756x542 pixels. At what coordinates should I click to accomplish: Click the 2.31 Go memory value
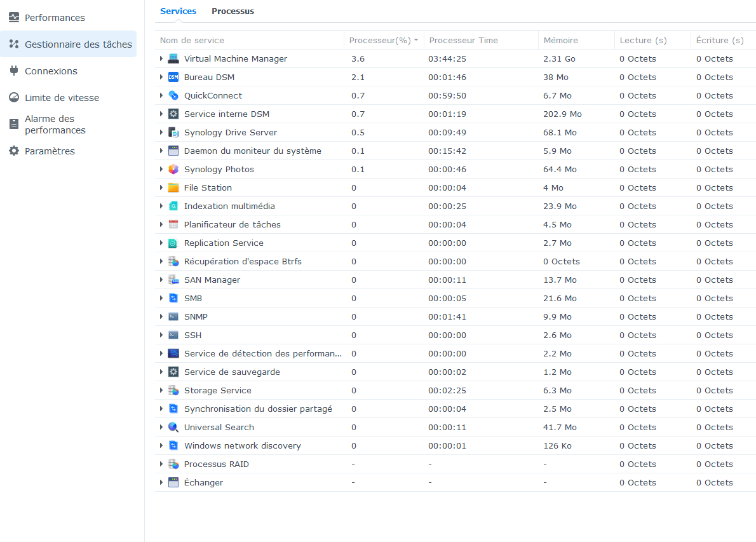(x=559, y=59)
